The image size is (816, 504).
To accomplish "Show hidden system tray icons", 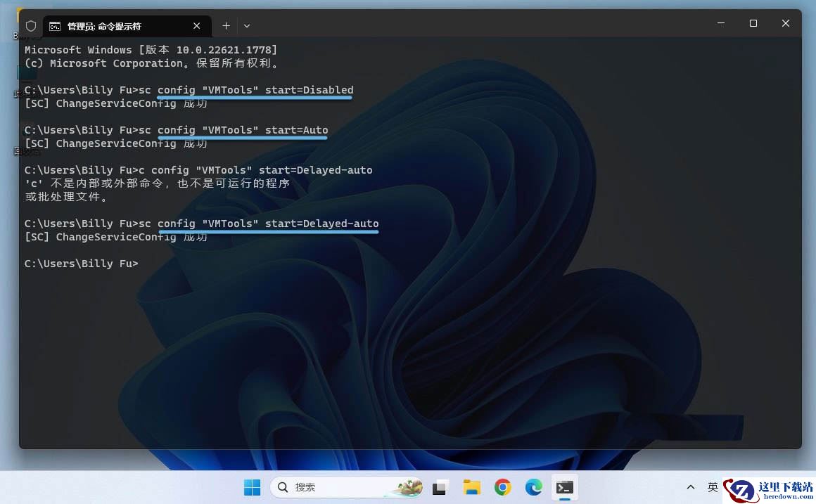I will [x=691, y=487].
